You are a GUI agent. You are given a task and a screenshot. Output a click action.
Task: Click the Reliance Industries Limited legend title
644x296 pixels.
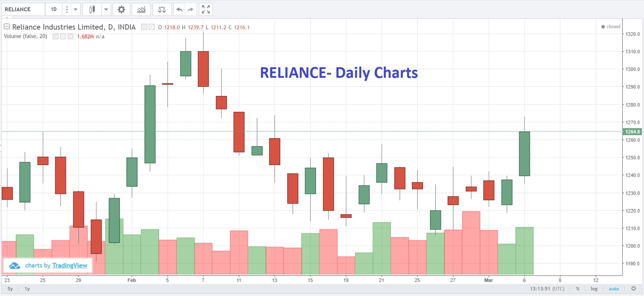point(74,27)
